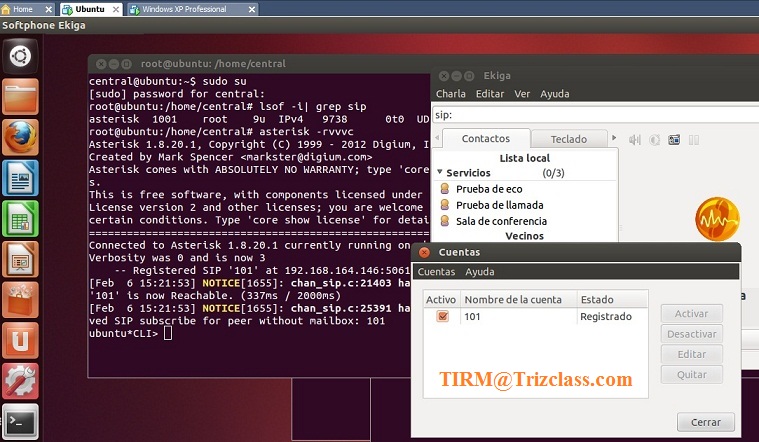Open the Ayuda menu in Cuentas dialog
Image resolution: width=759 pixels, height=442 pixels.
pyautogui.click(x=480, y=272)
